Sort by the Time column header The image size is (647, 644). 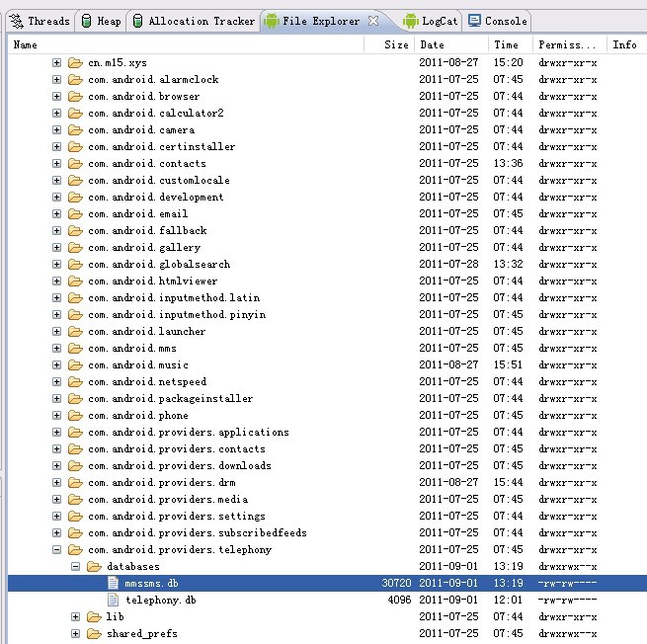[511, 44]
